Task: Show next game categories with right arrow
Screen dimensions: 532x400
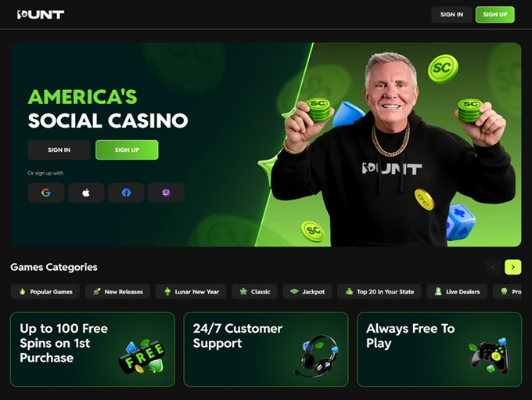Action: [x=512, y=267]
